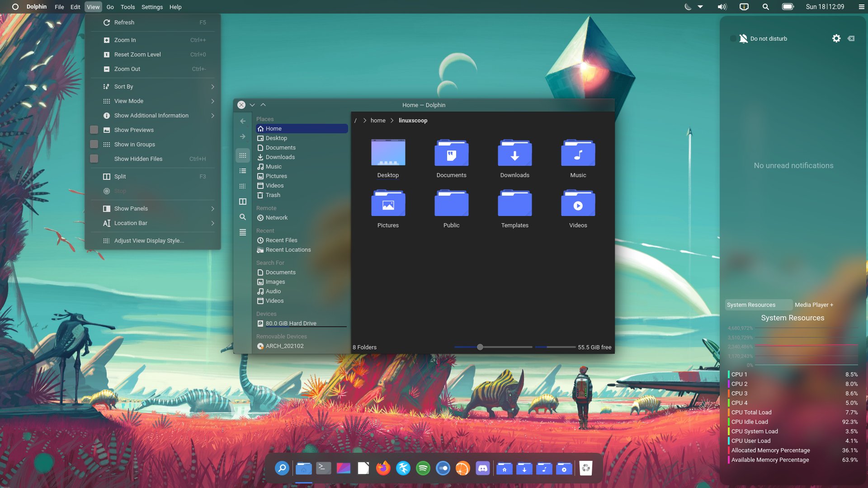Open the File menu
The height and width of the screenshot is (488, 868).
(59, 7)
